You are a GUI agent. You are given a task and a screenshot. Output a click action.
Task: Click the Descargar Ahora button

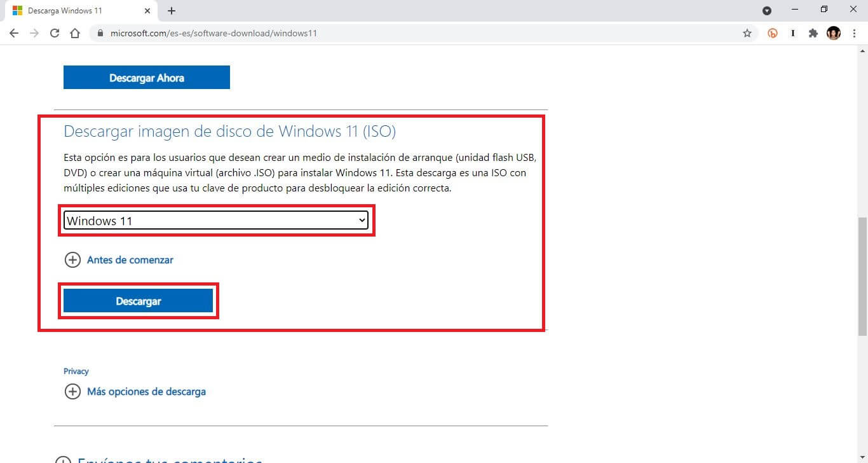[x=147, y=78]
